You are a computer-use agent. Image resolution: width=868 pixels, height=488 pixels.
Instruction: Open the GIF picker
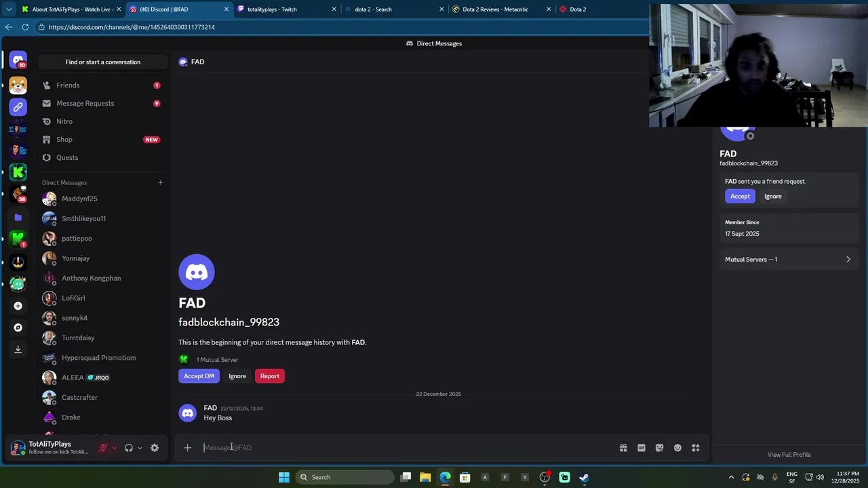click(642, 448)
